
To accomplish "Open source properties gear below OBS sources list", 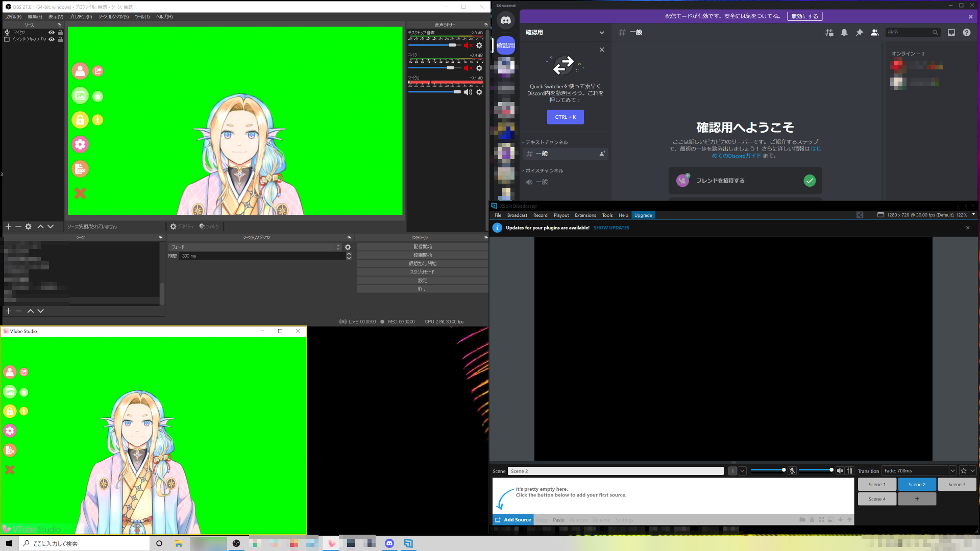I will click(x=29, y=227).
